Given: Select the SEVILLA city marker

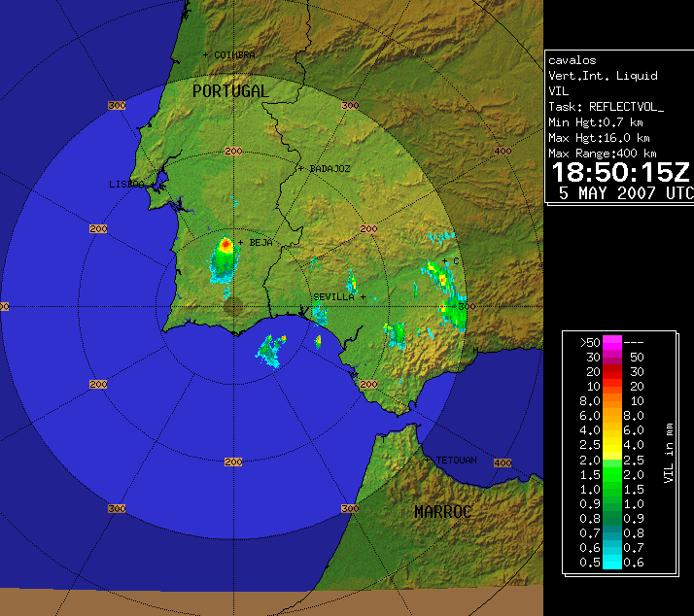Looking at the screenshot, I should (x=364, y=297).
